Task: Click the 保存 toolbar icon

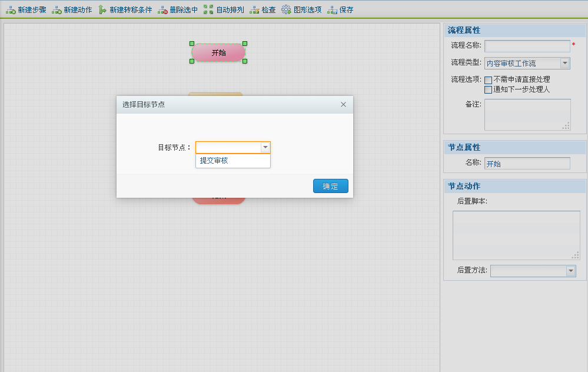Action: [333, 10]
